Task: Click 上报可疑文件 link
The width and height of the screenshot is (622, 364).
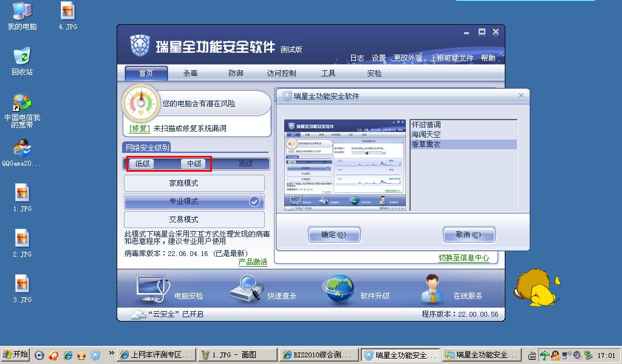Action: [452, 58]
